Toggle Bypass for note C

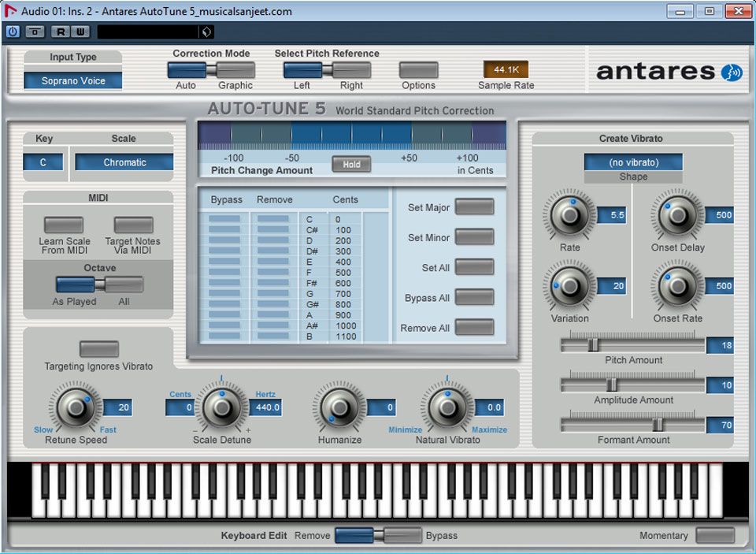[224, 219]
